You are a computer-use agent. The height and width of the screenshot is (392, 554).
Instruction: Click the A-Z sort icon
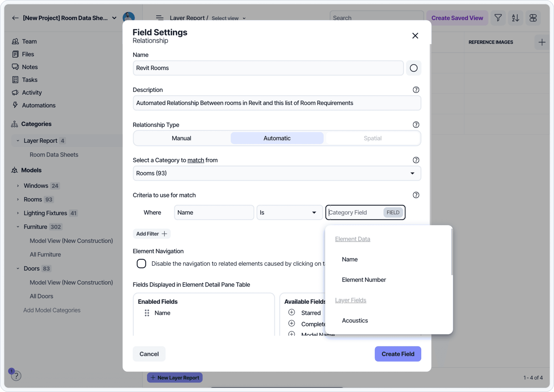click(x=515, y=18)
